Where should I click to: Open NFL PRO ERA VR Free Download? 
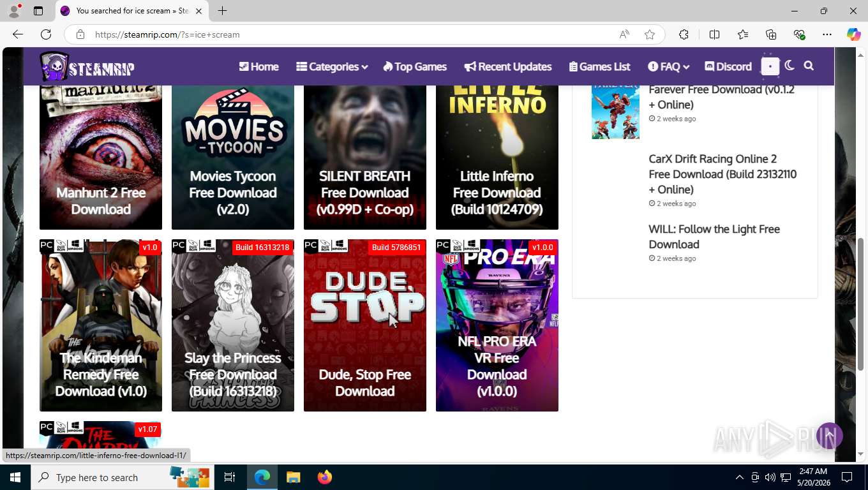(497, 325)
